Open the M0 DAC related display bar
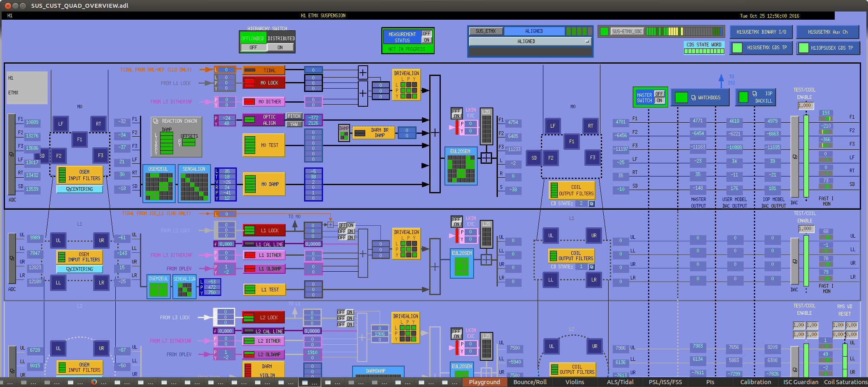Image resolution: width=868 pixels, height=387 pixels. [795, 157]
